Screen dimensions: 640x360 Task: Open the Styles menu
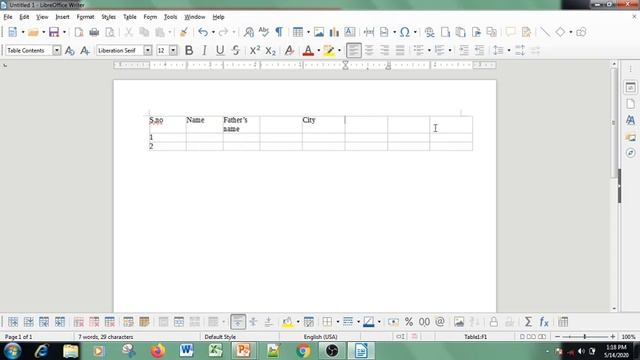(x=109, y=17)
